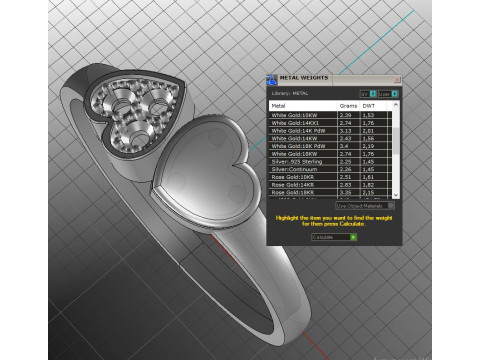Select the White Gold:14K PdW row

click(330, 131)
